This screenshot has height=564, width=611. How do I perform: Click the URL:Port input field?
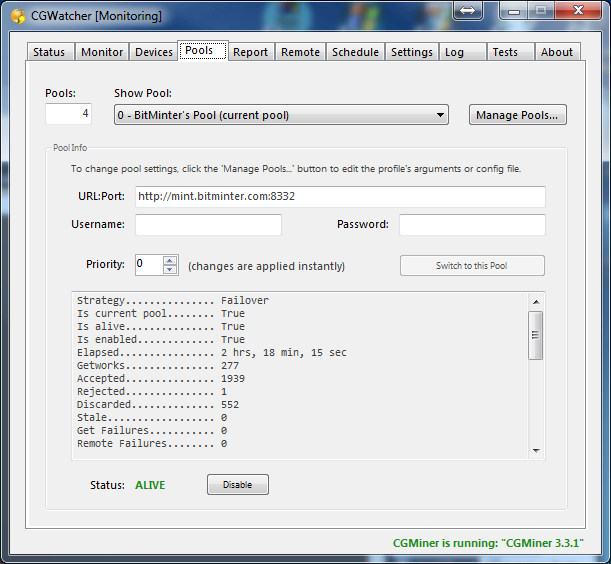(340, 196)
